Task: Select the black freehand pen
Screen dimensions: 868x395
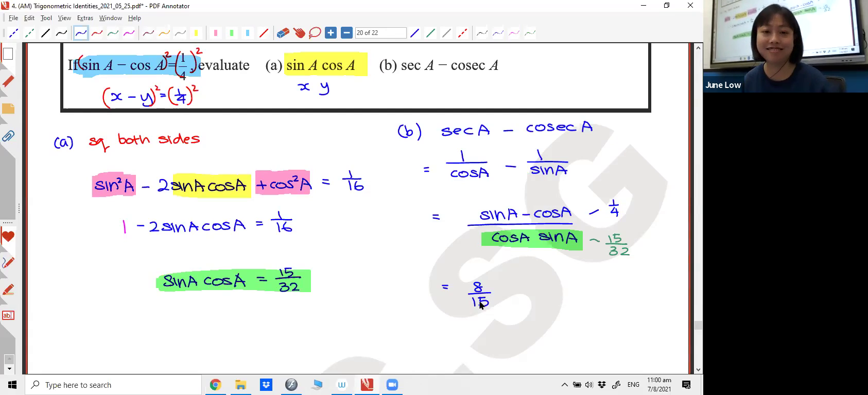Action: (62, 33)
